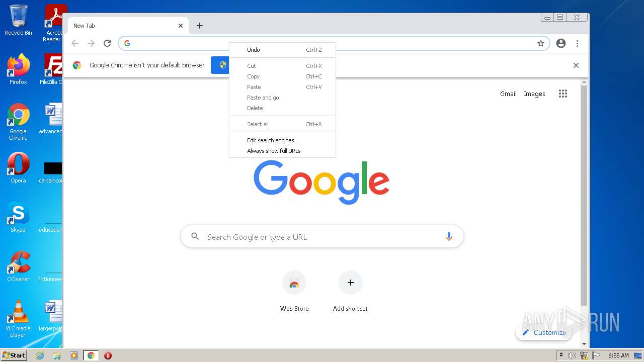Screen dimensions: 644x362
Task: Click the Google logo in address bar
Action: [127, 43]
